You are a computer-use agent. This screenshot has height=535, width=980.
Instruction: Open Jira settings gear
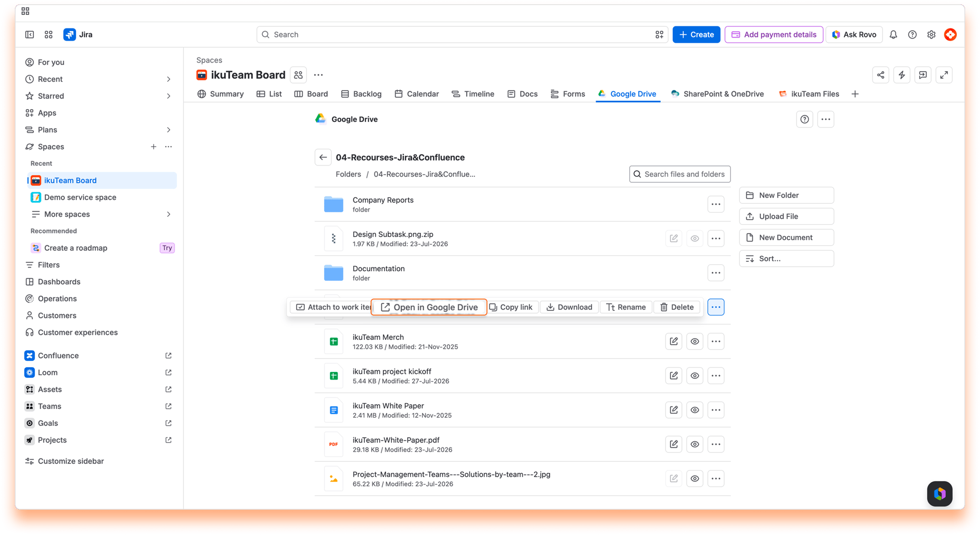pos(931,34)
